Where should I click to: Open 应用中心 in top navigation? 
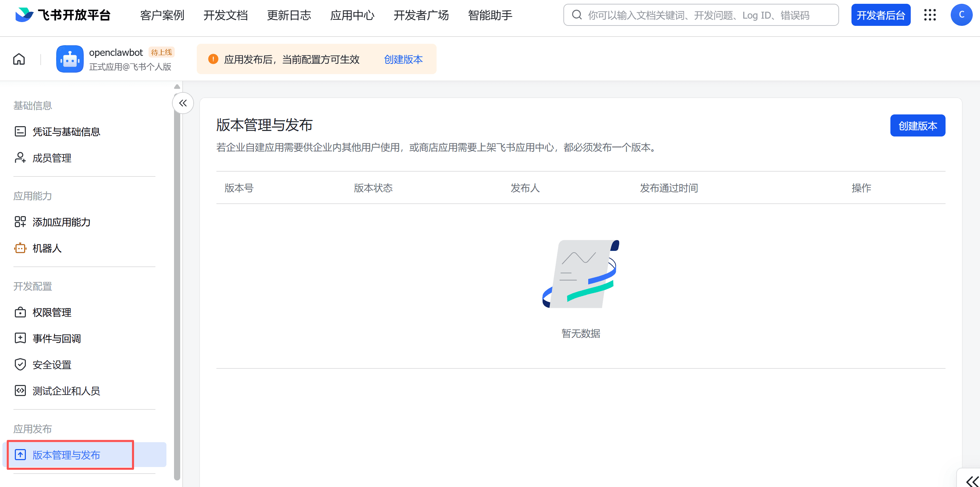coord(352,15)
